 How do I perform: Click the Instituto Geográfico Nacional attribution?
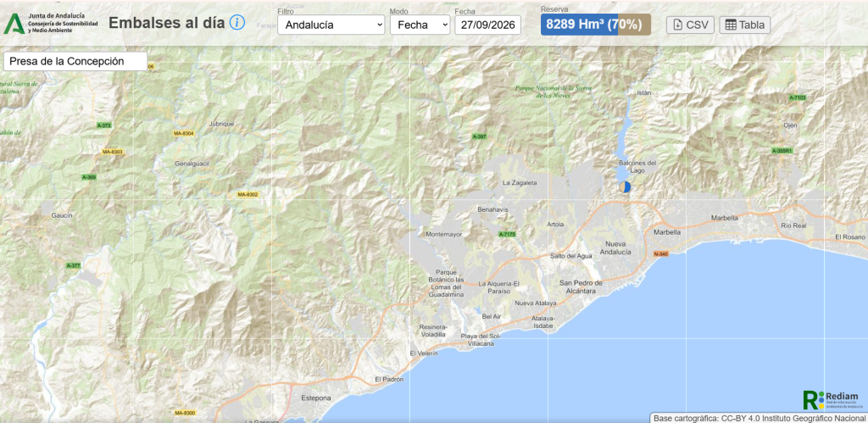759,418
